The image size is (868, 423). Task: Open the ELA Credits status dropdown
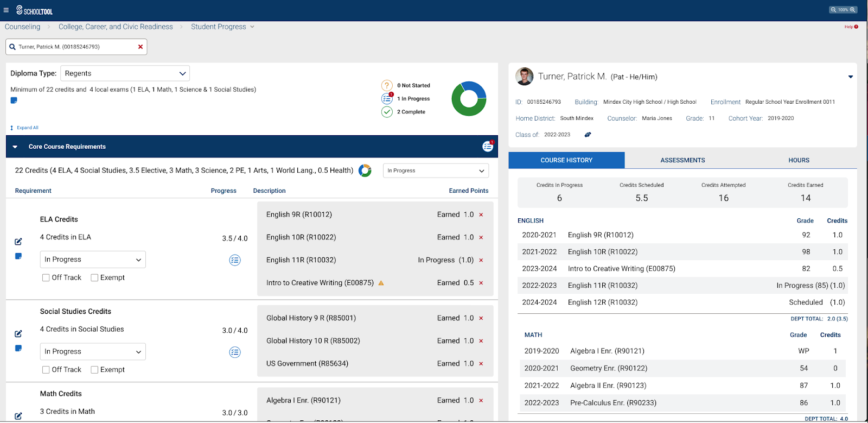coord(93,260)
